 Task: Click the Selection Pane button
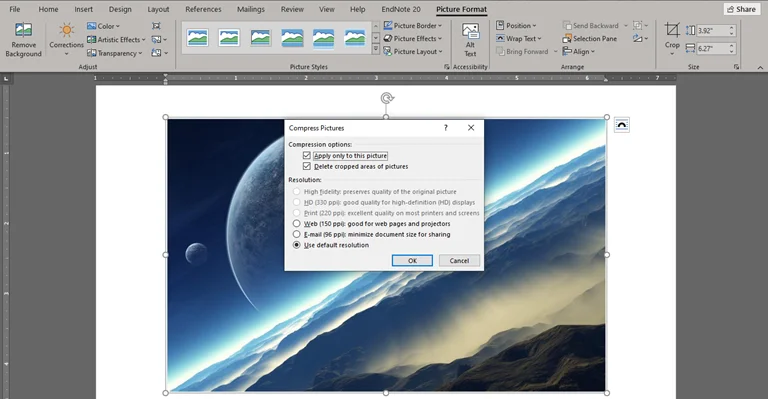click(590, 39)
